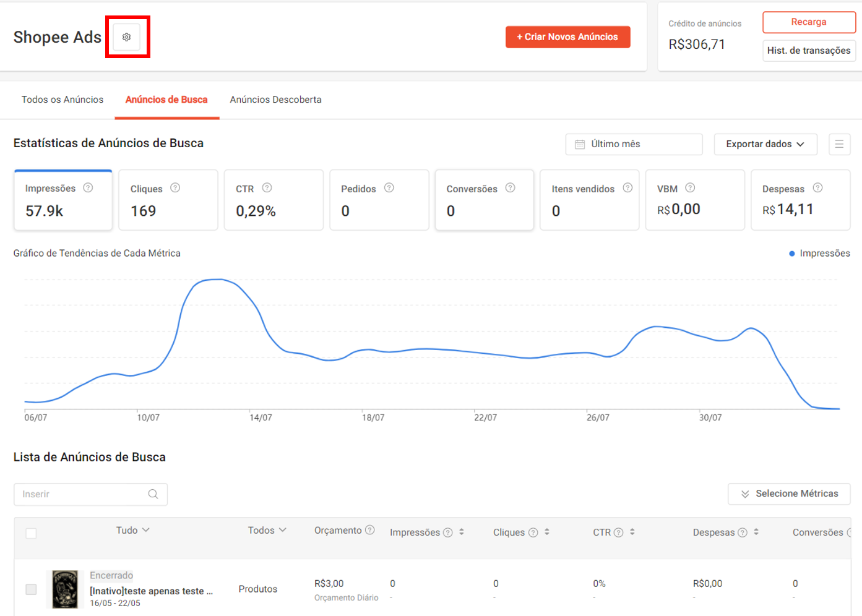Open the Último mês date range picker
The width and height of the screenshot is (862, 616).
coord(634,144)
